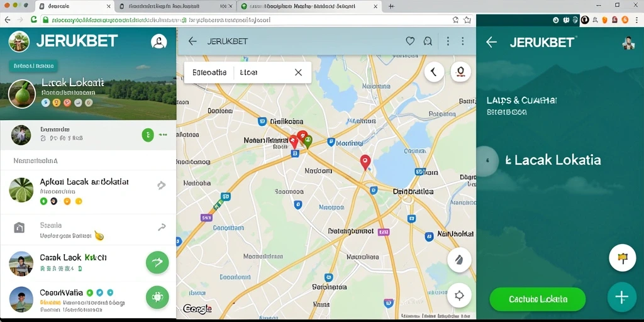Open profile icon in left JERUKBET header
The width and height of the screenshot is (644, 322).
(x=159, y=42)
